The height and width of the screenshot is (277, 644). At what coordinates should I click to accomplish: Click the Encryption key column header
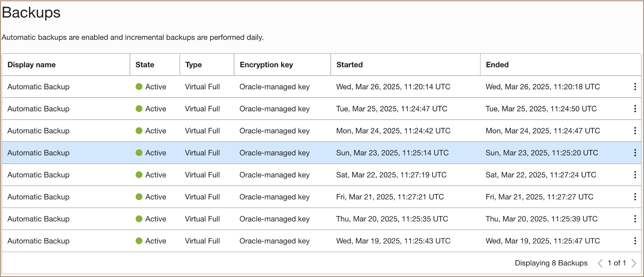266,65
